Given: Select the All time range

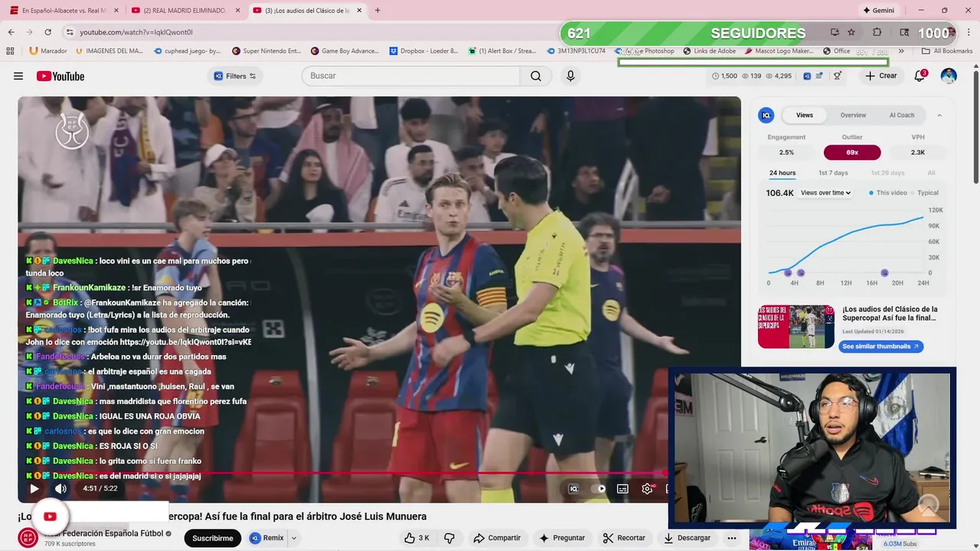Looking at the screenshot, I should tap(931, 173).
